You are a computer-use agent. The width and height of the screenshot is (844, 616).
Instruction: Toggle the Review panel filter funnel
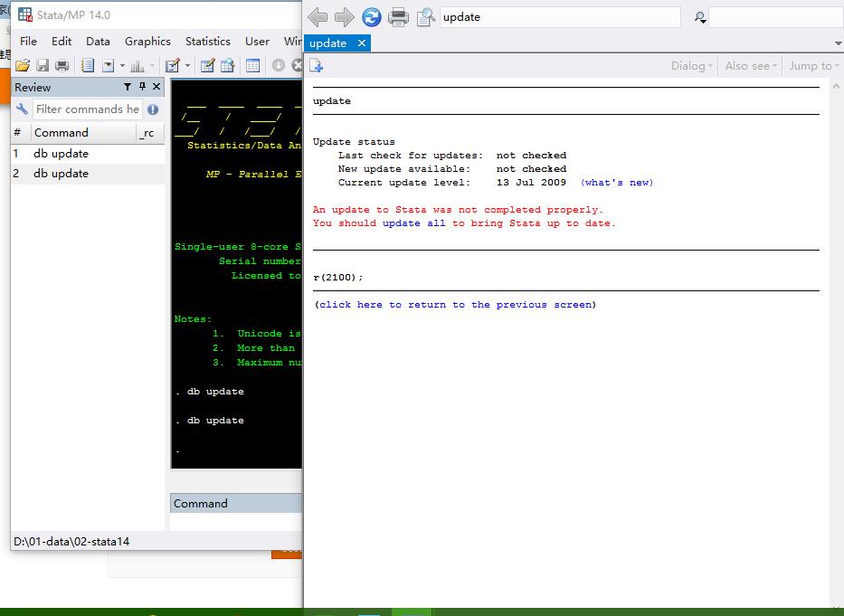(128, 87)
